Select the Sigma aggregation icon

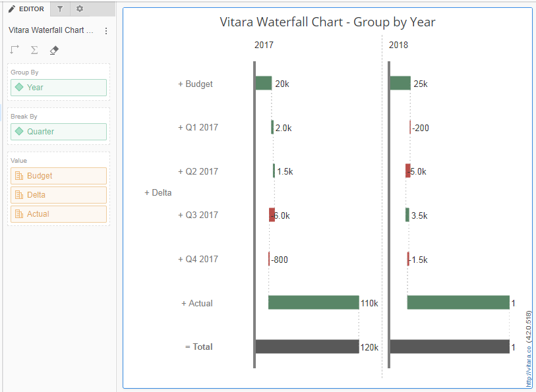[34, 49]
